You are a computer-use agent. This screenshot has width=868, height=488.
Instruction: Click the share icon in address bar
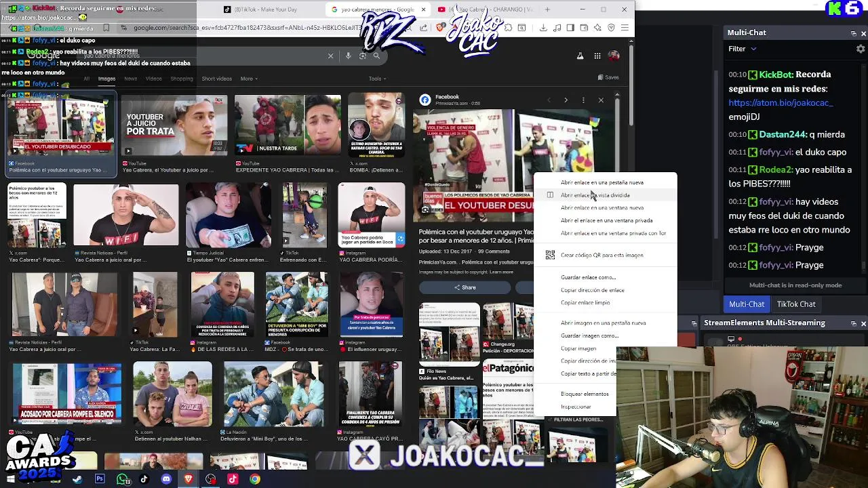pos(424,28)
